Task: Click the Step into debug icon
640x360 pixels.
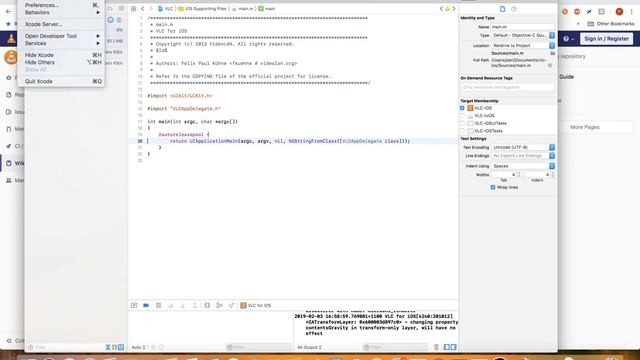Action: coord(183,305)
